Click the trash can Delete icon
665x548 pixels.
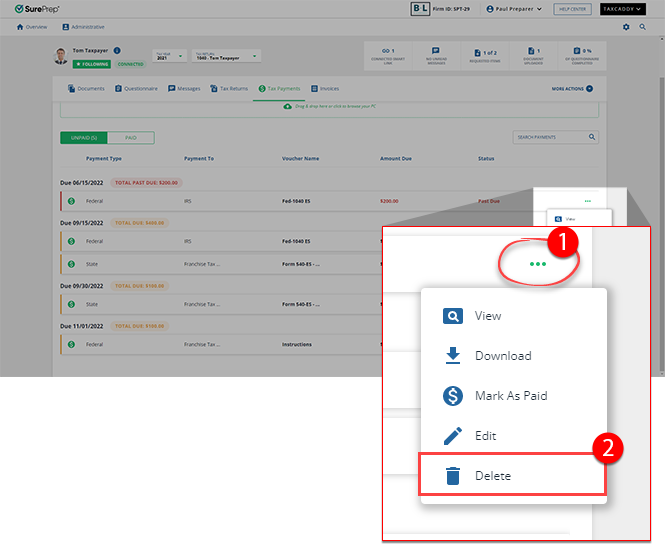(453, 476)
